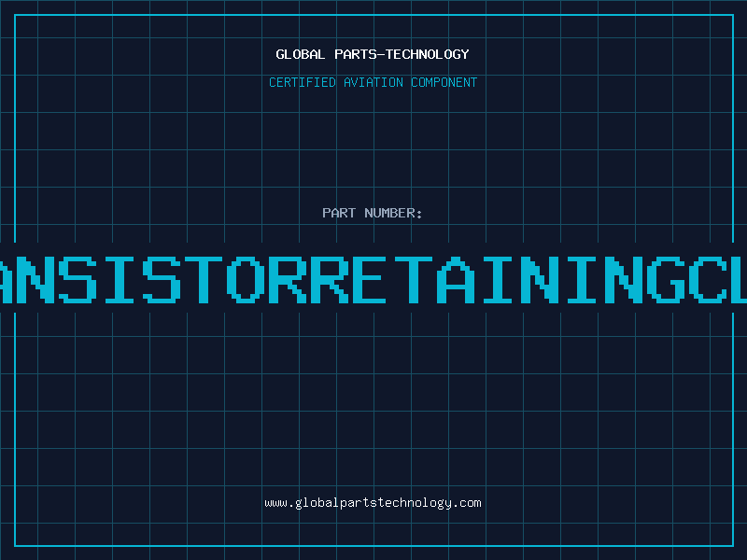The height and width of the screenshot is (560, 747).
Task: Select the CERTIFIED AVIATION COMPONENT subtitle
Action: pos(373,82)
